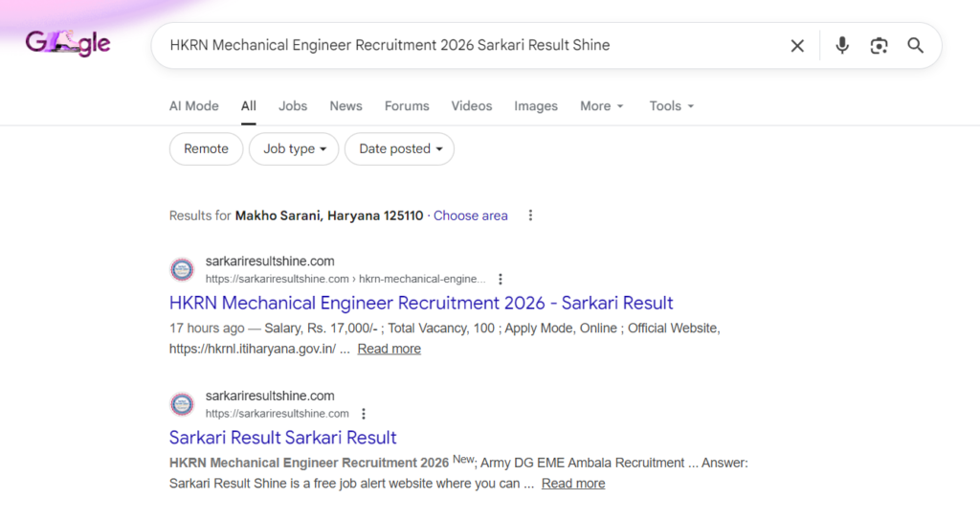Expand the Job type dropdown
Screen dimensions: 980x521
[x=294, y=148]
